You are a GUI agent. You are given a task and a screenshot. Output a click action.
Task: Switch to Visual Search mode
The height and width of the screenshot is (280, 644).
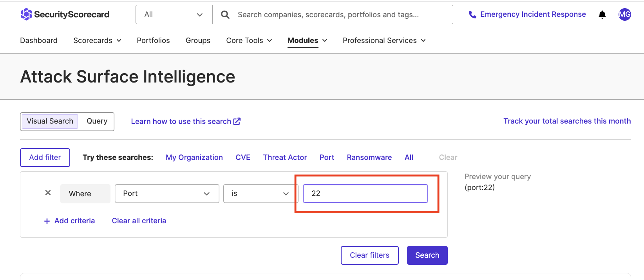pos(50,121)
